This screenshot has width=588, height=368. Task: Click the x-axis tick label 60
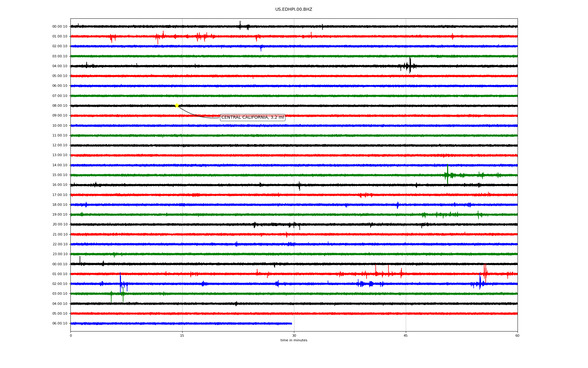point(517,335)
